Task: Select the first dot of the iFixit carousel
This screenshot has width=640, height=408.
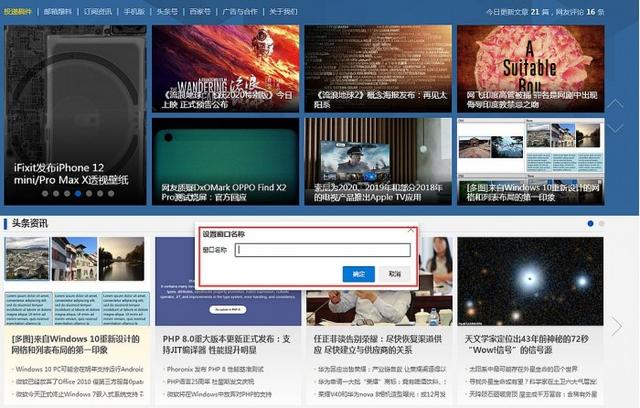Action: (x=45, y=194)
